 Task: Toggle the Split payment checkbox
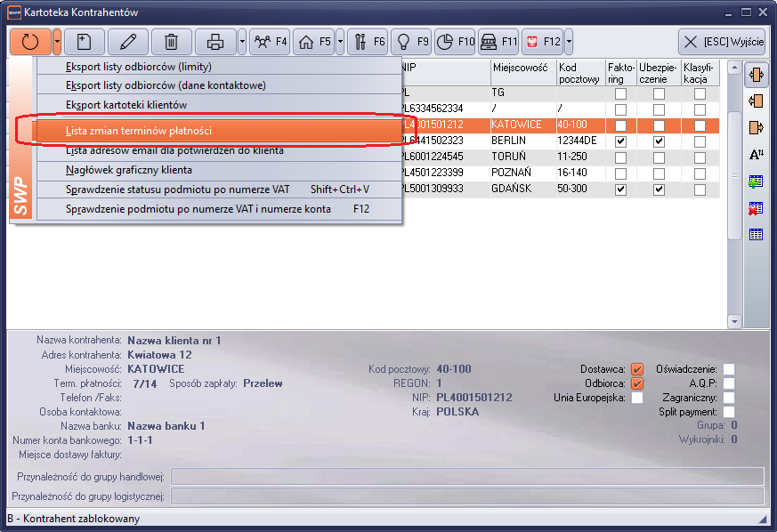pyautogui.click(x=729, y=412)
